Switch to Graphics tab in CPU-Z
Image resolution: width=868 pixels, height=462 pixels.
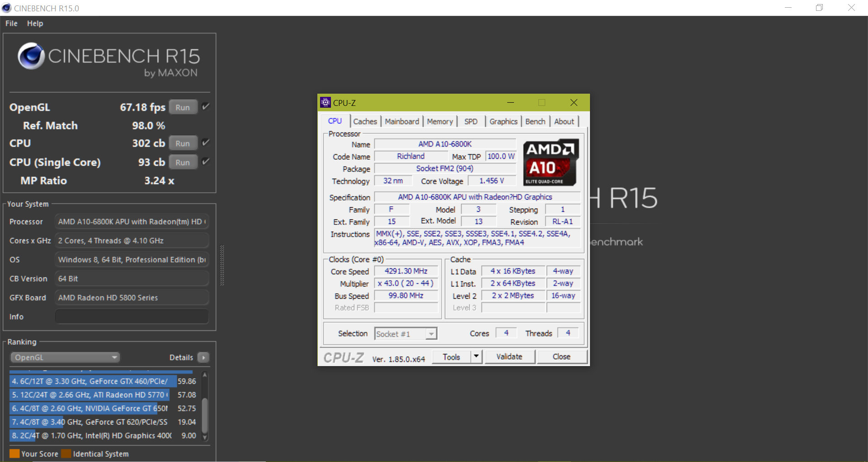503,122
